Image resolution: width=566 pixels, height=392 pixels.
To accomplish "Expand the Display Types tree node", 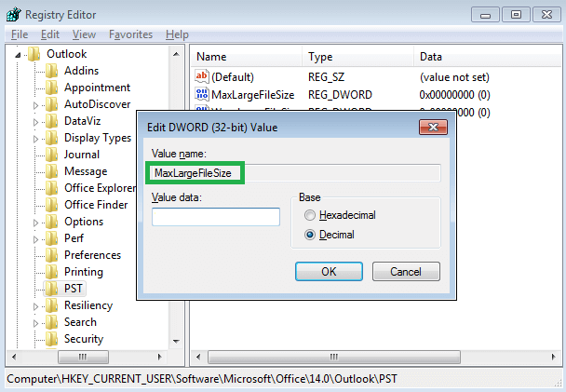I will point(35,139).
